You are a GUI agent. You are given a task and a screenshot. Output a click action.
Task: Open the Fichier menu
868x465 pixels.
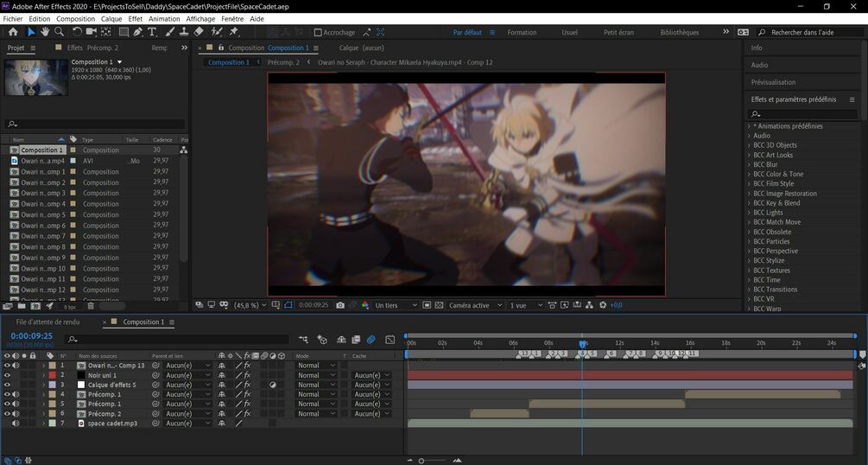[13, 19]
